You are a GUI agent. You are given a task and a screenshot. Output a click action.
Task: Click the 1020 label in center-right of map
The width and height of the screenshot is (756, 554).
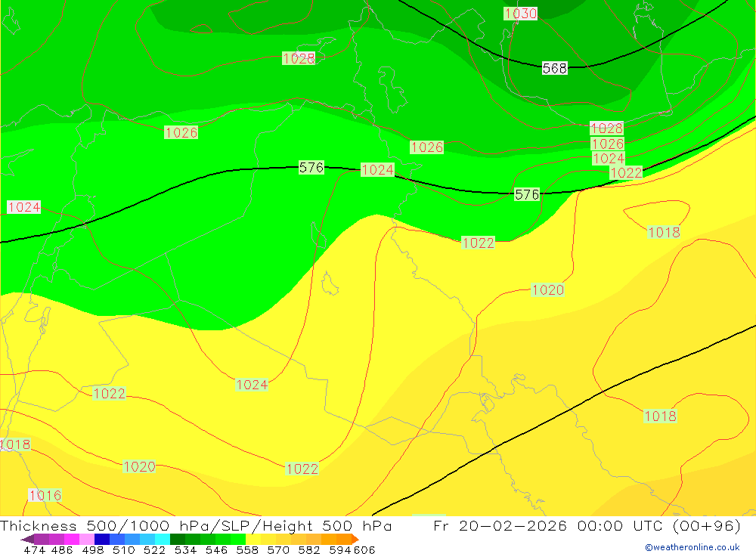pos(547,289)
